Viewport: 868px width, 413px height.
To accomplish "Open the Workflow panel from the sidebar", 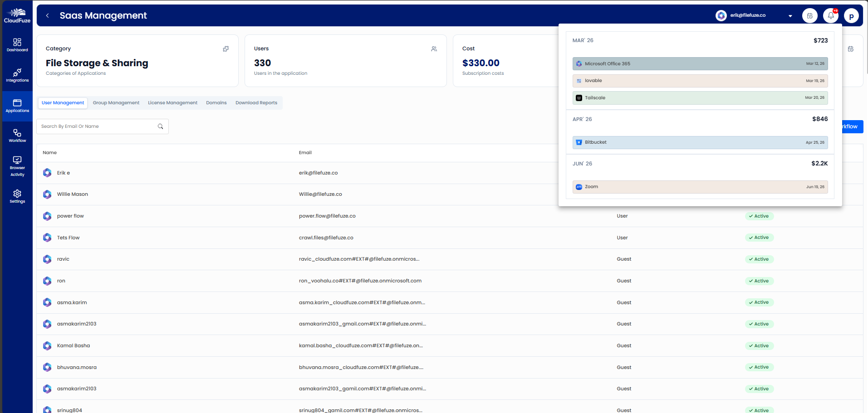I will [17, 135].
